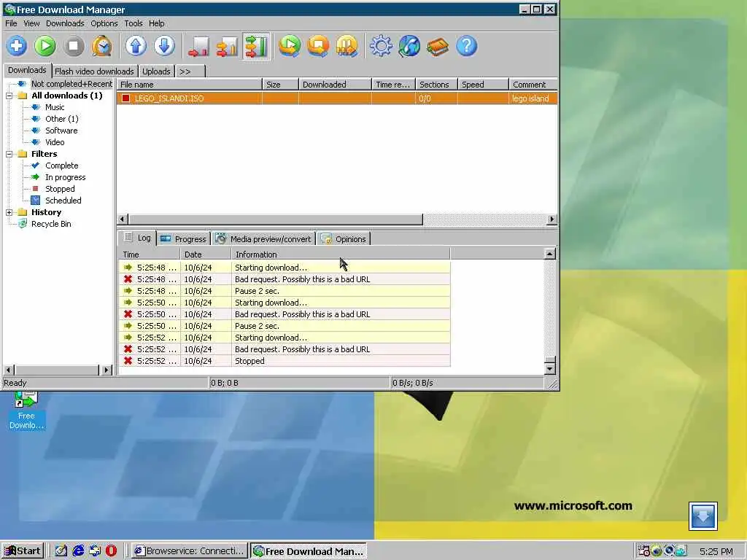Open the Windows Start button
This screenshot has width=747, height=560.
[x=23, y=551]
